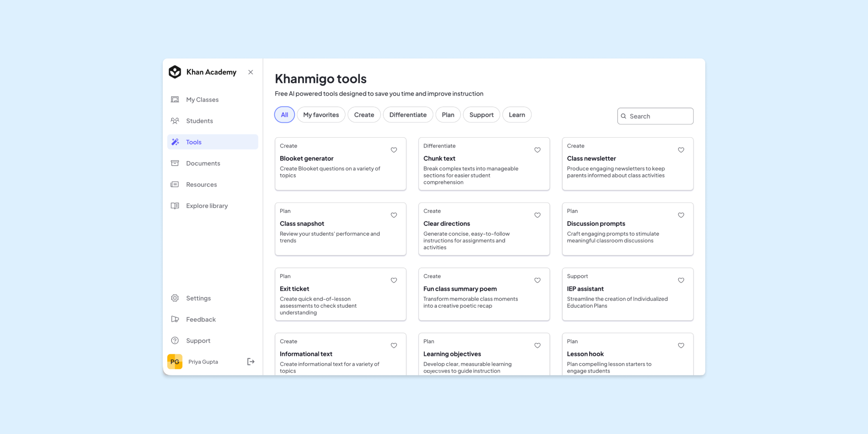Favorite the Discussion prompts tool
868x434 pixels.
pos(681,215)
